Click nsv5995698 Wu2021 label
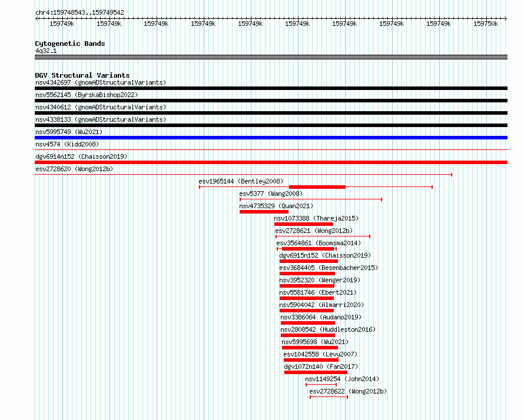524x420 pixels. (x=315, y=342)
